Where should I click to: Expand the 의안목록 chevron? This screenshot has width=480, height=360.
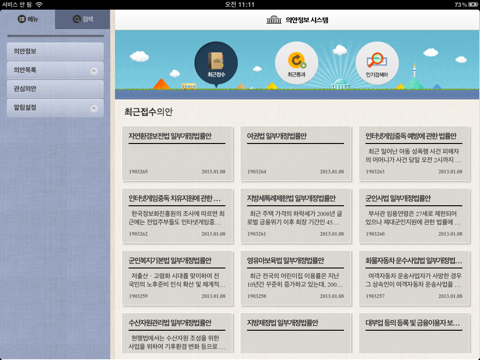pos(94,70)
